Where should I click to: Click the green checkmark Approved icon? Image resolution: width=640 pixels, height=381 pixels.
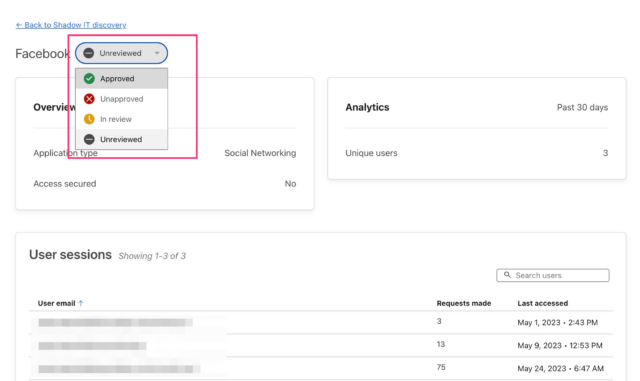tap(89, 78)
